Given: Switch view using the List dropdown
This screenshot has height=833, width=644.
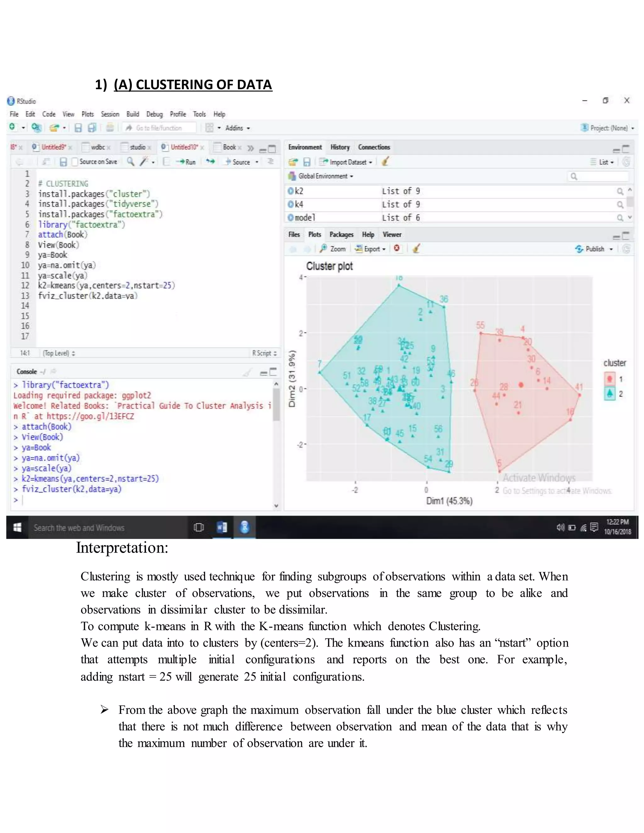Looking at the screenshot, I should coord(602,162).
